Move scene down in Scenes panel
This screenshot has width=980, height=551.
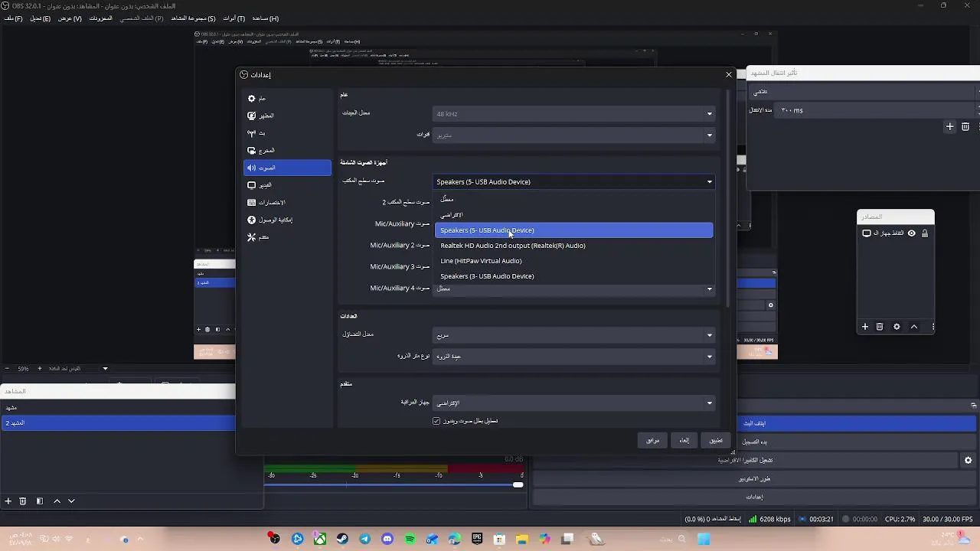(71, 501)
